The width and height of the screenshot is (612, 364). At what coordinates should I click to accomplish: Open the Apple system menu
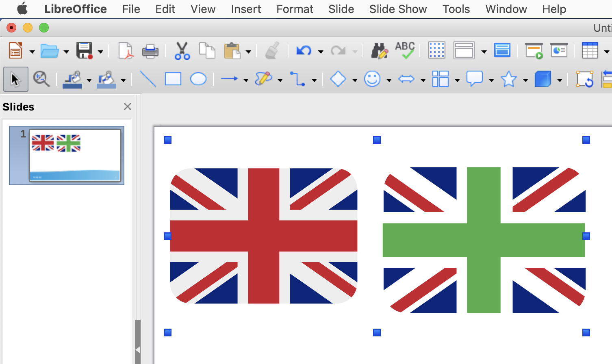22,9
